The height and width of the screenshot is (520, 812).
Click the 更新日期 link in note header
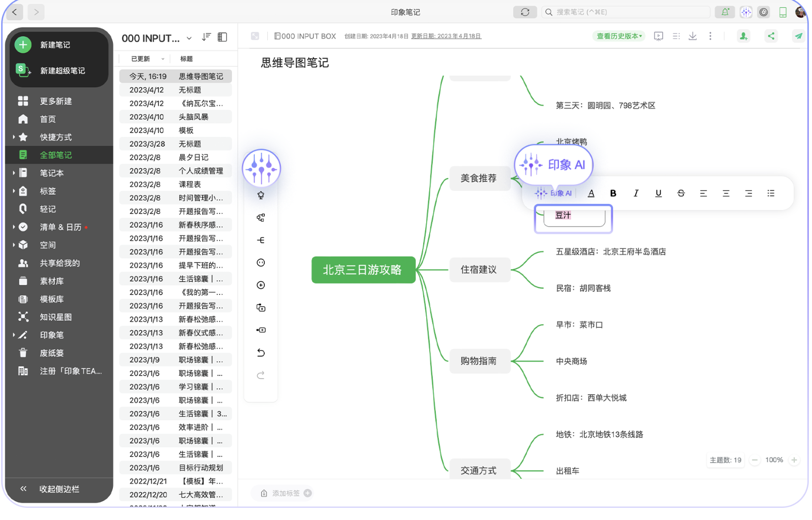(446, 36)
